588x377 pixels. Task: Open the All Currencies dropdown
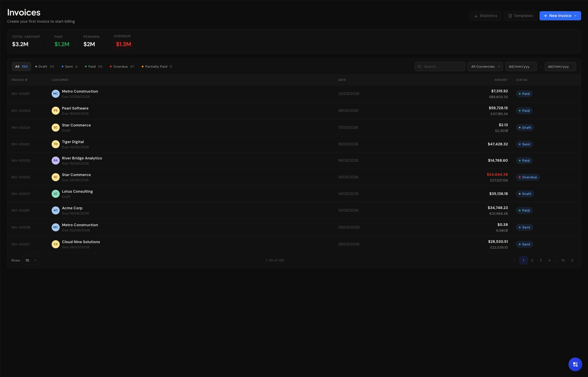(485, 67)
